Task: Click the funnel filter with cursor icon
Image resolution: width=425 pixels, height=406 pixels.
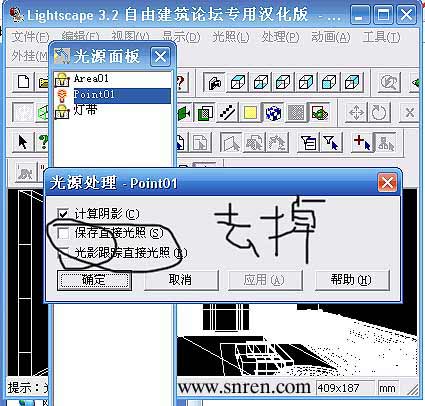Action: click(331, 143)
